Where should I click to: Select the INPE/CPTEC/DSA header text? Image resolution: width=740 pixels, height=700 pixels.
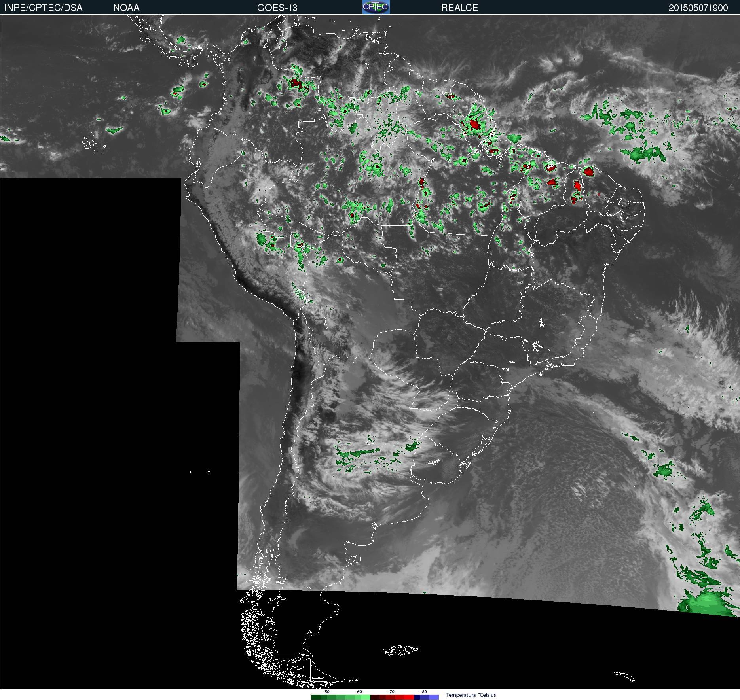click(43, 8)
